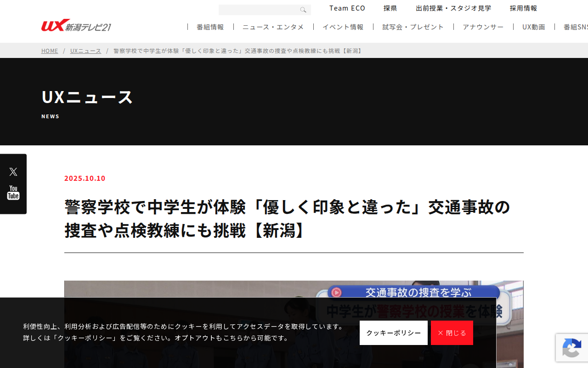Click the reCAPTCHA badge
The image size is (588, 368).
click(x=572, y=347)
